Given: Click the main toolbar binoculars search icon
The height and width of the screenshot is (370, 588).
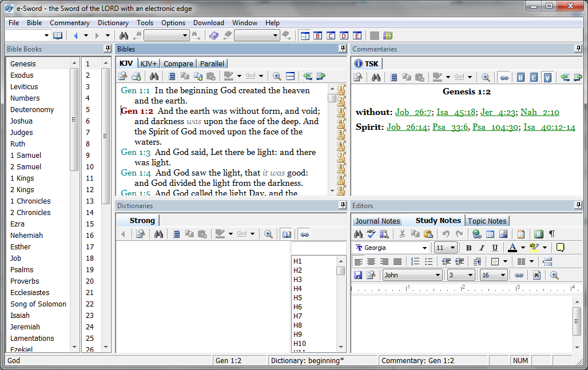Looking at the screenshot, I should [x=124, y=35].
